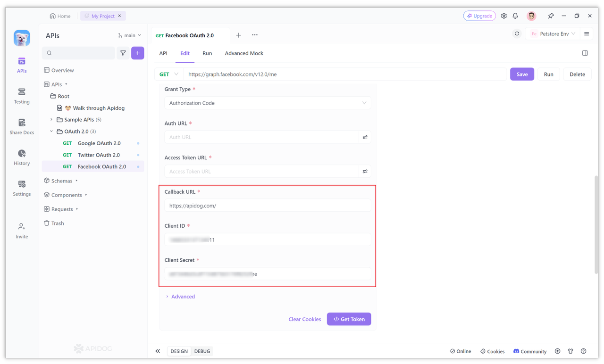The height and width of the screenshot is (364, 604).
Task: Click the Delete button
Action: (x=577, y=74)
